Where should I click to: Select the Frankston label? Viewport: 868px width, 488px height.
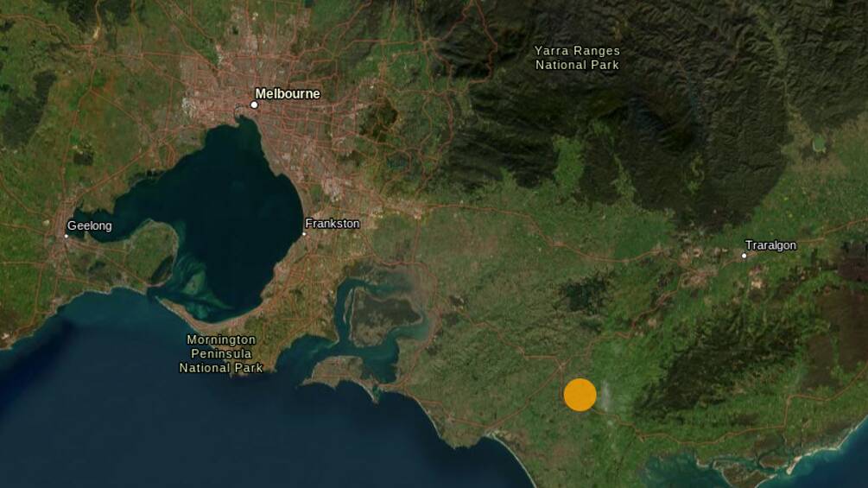click(333, 224)
